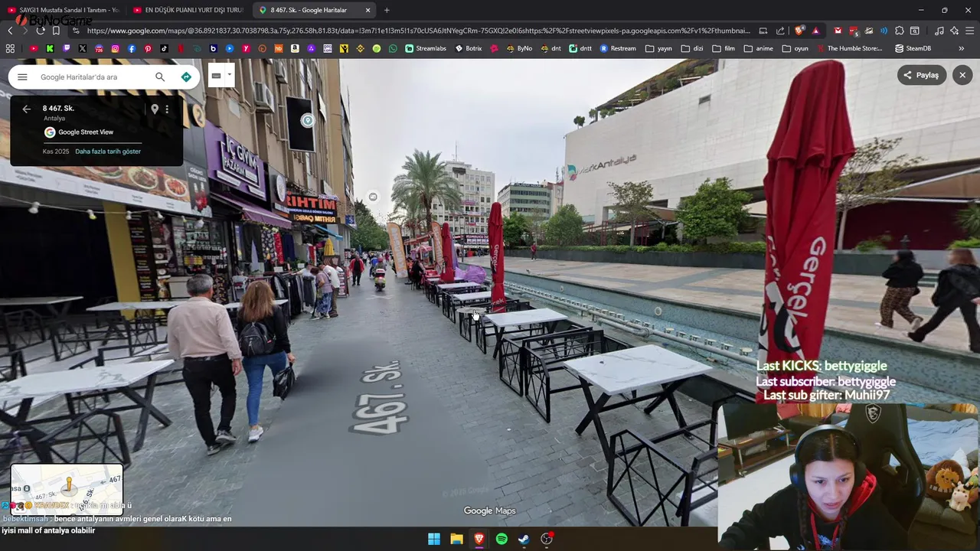Open the TikTok bookmark
This screenshot has width=980, height=551.
(165, 48)
